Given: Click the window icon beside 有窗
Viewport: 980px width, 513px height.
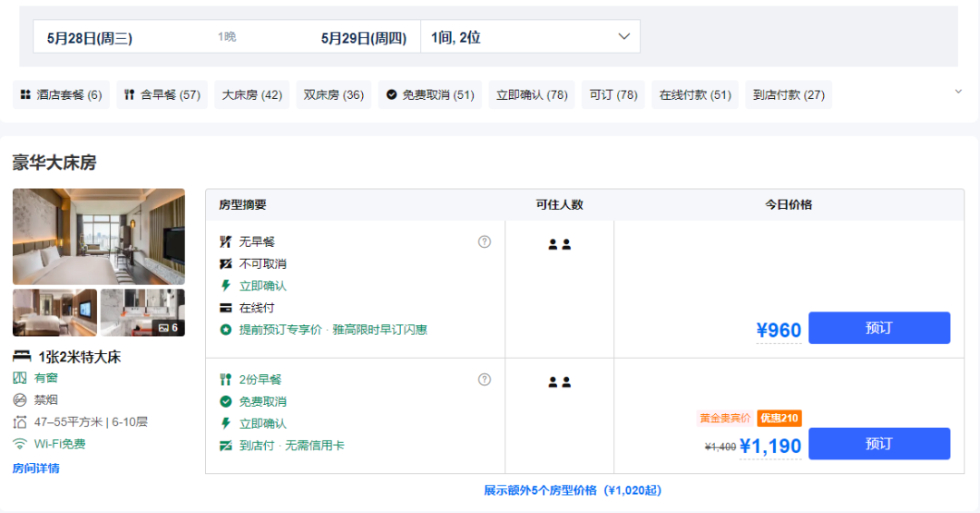Looking at the screenshot, I should pyautogui.click(x=20, y=378).
